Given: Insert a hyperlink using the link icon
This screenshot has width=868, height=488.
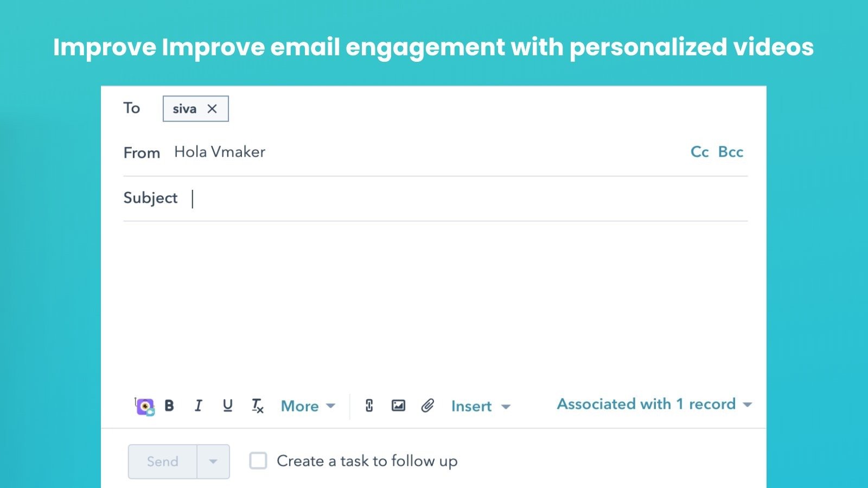Looking at the screenshot, I should 369,406.
